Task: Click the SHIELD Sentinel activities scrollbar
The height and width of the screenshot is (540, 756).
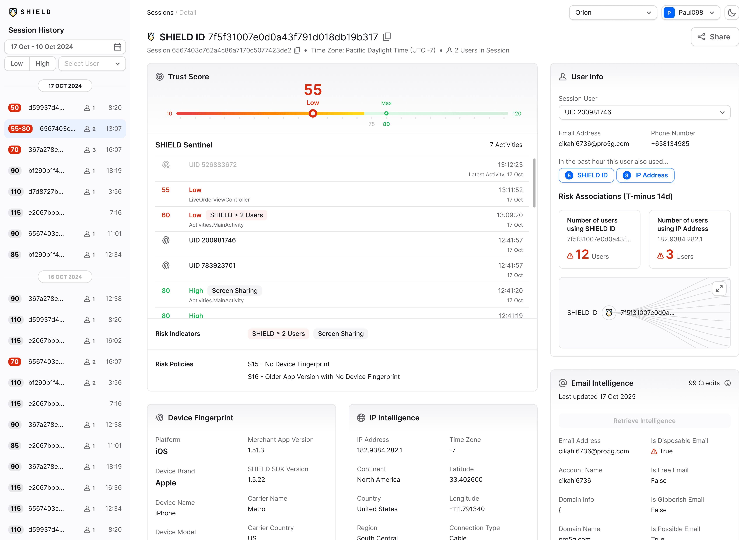Action: pos(534,183)
